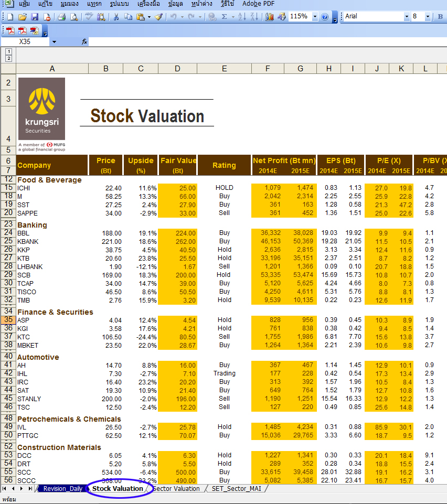Viewport: 447px width, 504px height.
Task: Select the column D header
Action: 177,69
